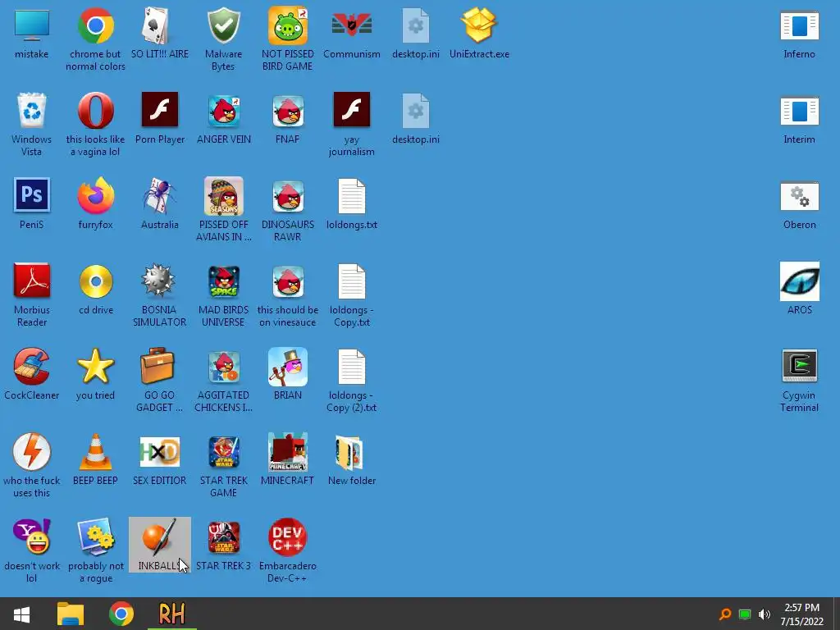Image resolution: width=840 pixels, height=630 pixels.
Task: Open the FNAF angry bird icon
Action: [288, 111]
